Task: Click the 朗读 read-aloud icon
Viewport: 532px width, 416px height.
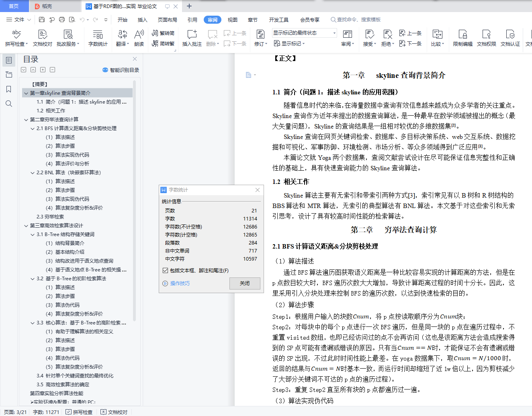Action: click(x=139, y=38)
